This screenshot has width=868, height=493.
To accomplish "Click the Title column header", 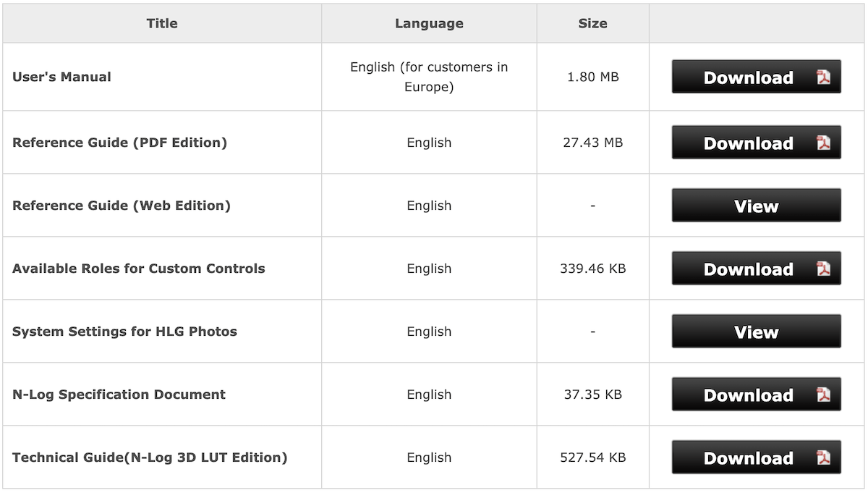I will click(x=162, y=23).
